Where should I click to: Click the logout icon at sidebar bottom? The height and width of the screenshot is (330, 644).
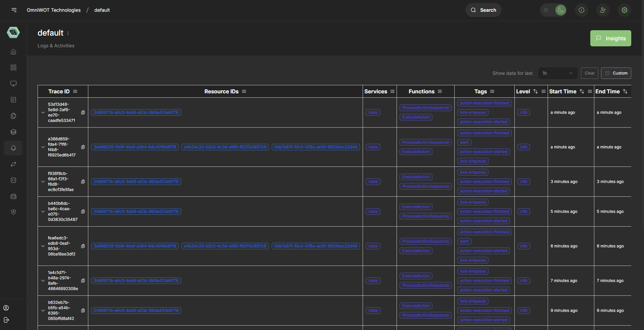pos(6,320)
